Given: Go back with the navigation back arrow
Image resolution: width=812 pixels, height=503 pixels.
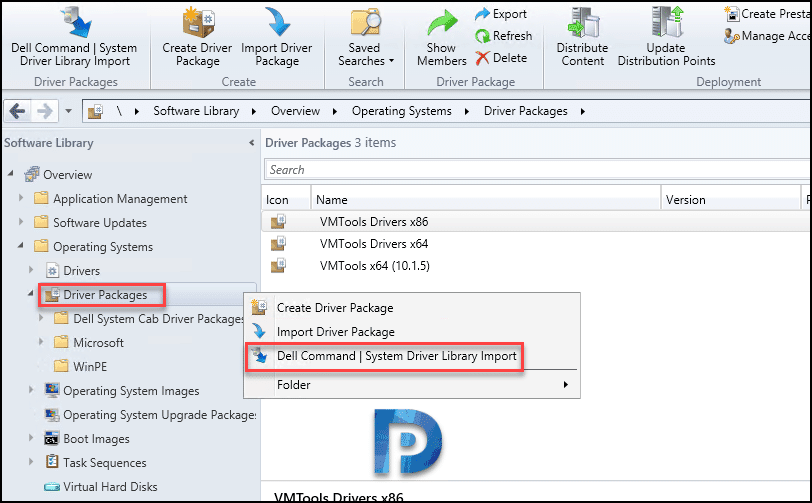Looking at the screenshot, I should tap(18, 111).
